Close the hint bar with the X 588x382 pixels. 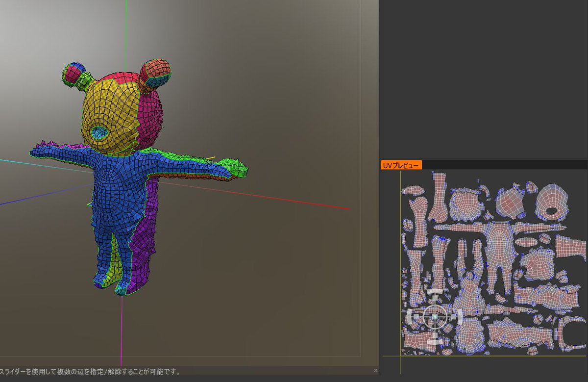click(375, 371)
